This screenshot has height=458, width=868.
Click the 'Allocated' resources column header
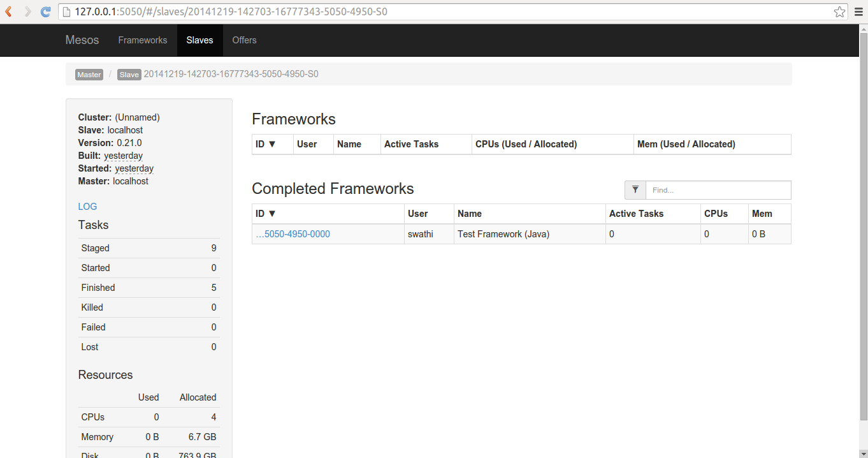[198, 397]
